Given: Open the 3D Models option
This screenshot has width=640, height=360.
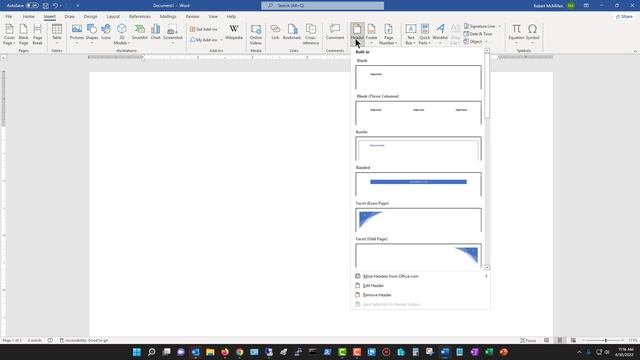Looking at the screenshot, I should (x=122, y=34).
